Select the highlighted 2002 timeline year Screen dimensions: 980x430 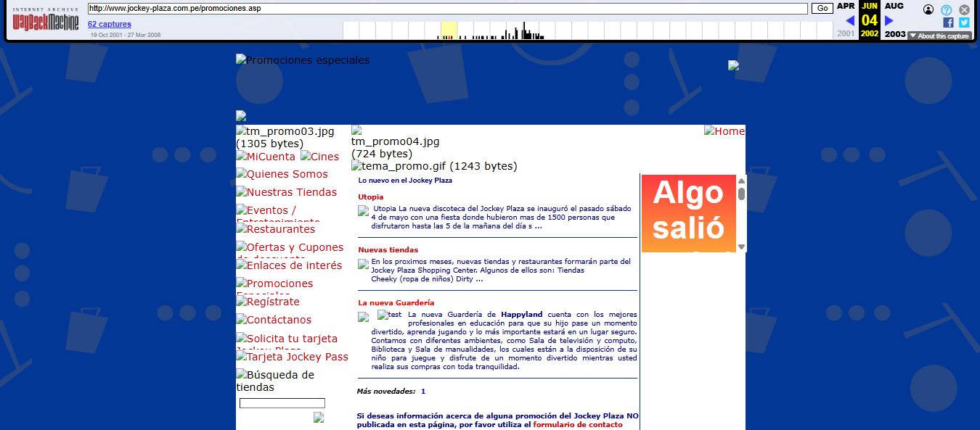pos(870,33)
